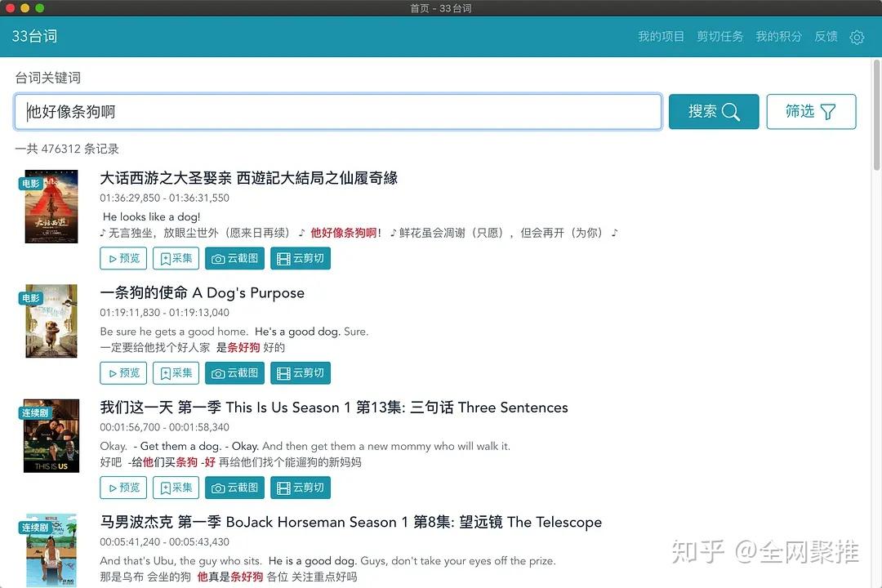Click the timestamp 00:05:41,240 - 00:05:43,430
The height and width of the screenshot is (588, 882).
click(165, 542)
